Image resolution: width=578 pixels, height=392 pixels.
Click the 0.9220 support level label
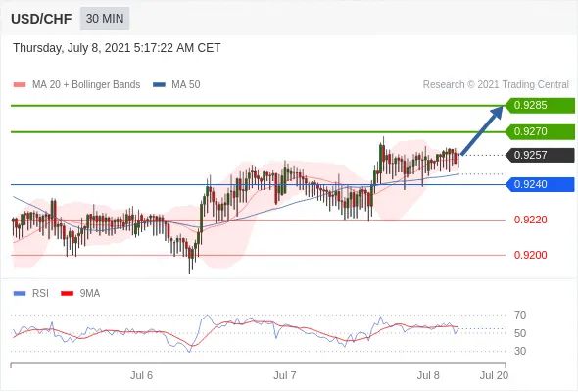[530, 220]
